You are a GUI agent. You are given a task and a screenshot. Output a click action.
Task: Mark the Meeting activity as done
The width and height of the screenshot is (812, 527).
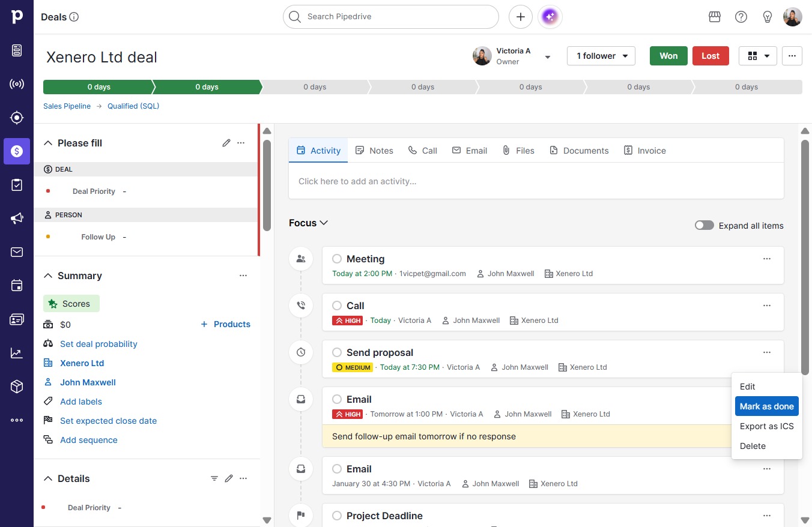click(337, 259)
